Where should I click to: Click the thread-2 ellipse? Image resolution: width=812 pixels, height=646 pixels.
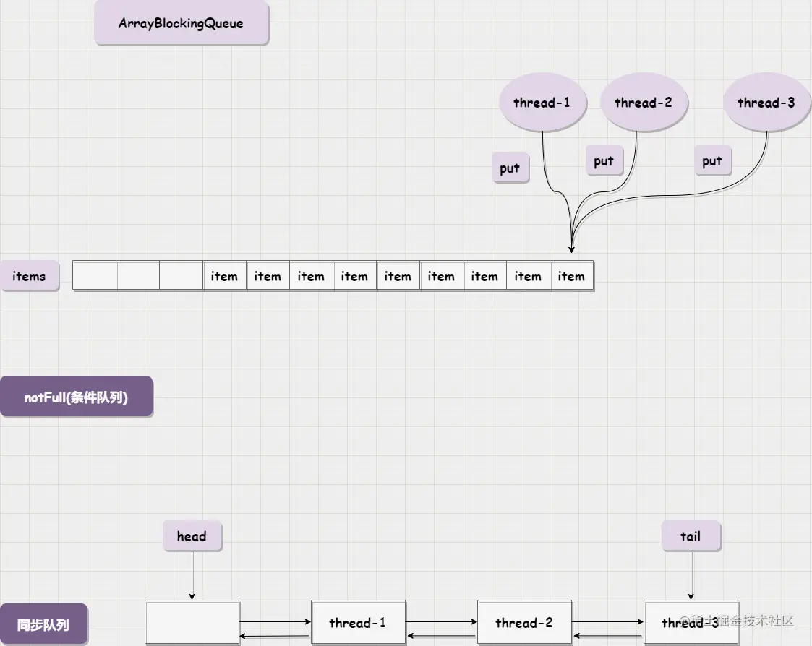[x=644, y=102]
